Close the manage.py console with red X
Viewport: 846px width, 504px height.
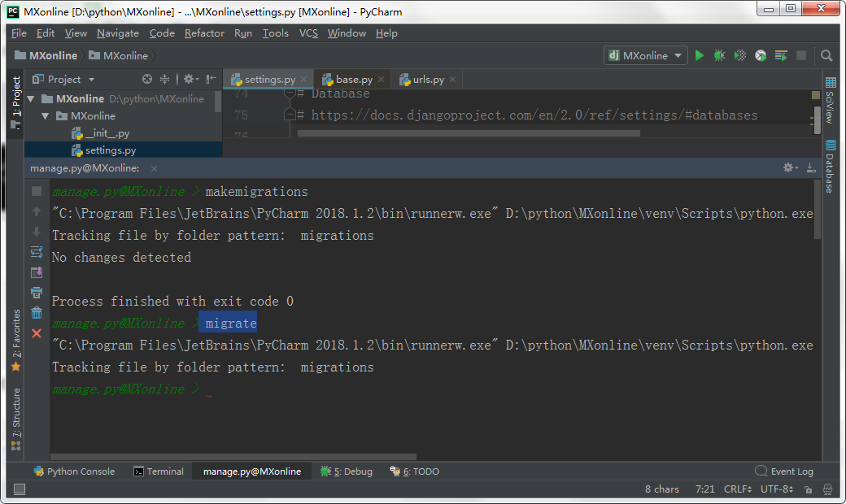point(37,333)
